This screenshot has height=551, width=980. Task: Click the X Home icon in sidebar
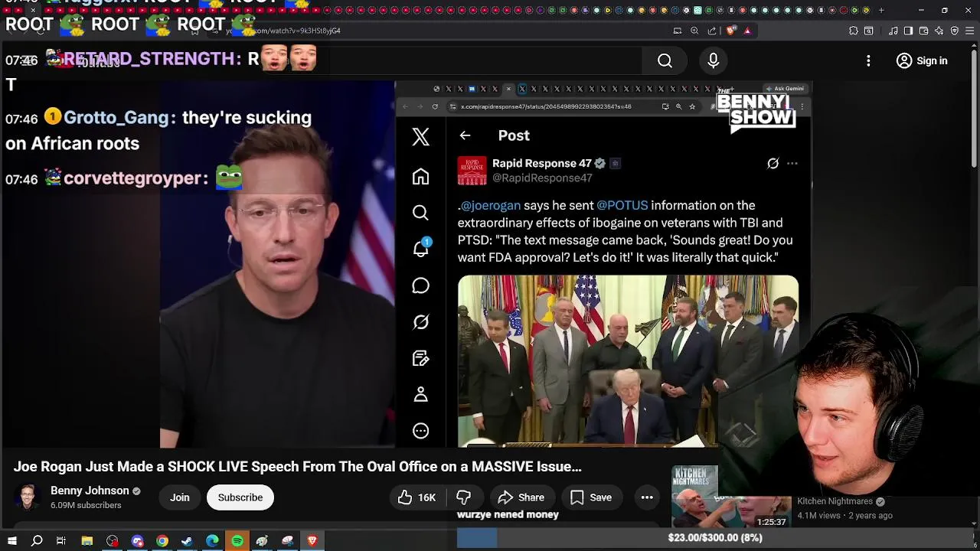pos(420,177)
